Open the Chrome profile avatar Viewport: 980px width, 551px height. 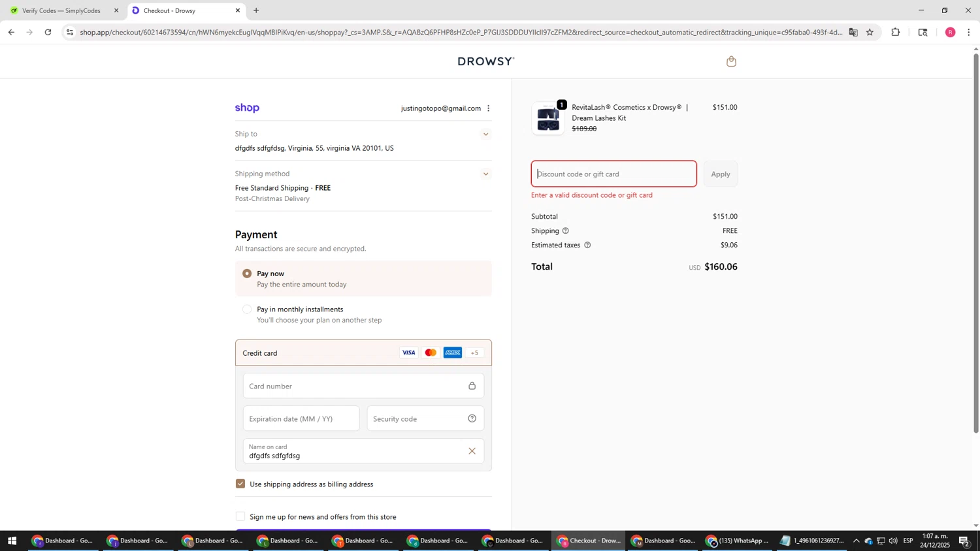tap(950, 32)
